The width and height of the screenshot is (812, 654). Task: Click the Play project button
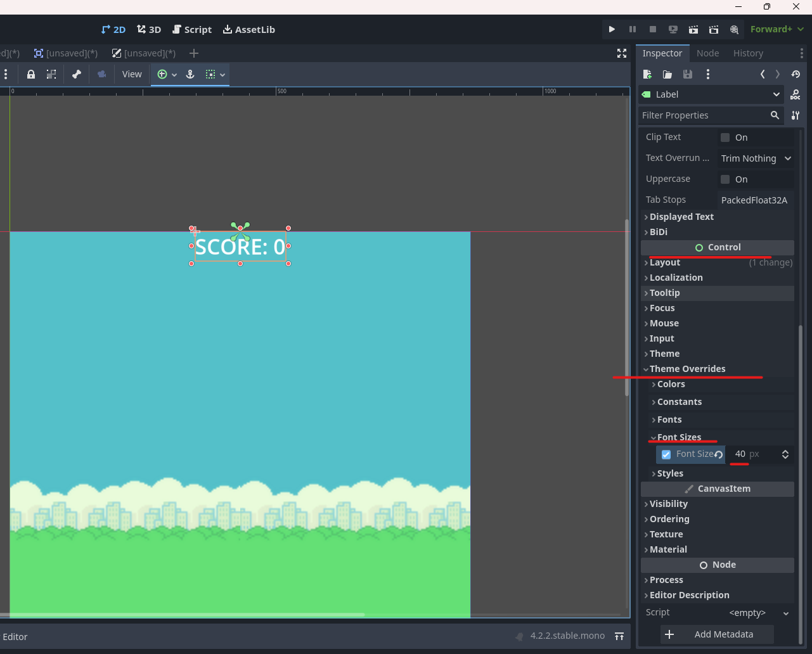point(612,29)
